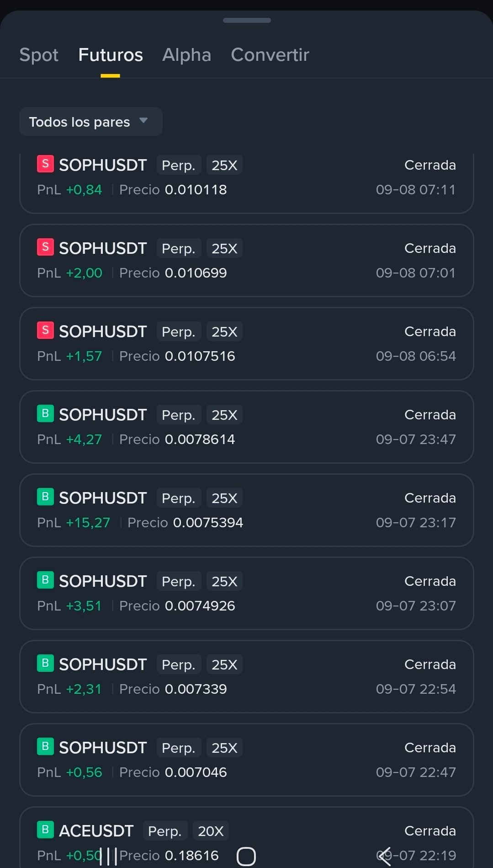Tap the red S icon on the 06:54 SOPHUSDT order
493x868 pixels.
[45, 330]
